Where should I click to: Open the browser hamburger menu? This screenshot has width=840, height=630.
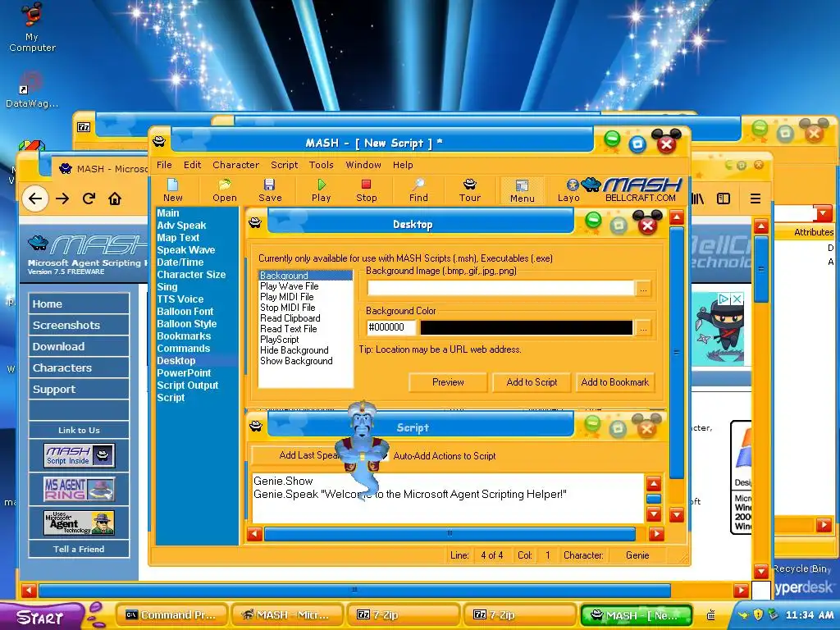tap(756, 199)
